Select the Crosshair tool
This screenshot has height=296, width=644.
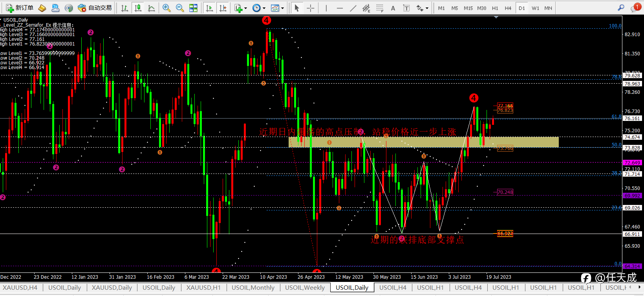310,8
